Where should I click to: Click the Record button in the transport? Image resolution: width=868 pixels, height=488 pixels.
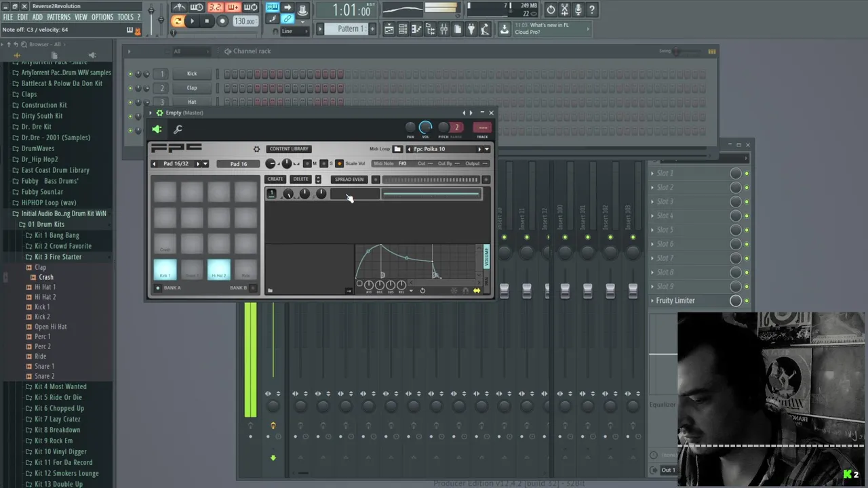222,21
